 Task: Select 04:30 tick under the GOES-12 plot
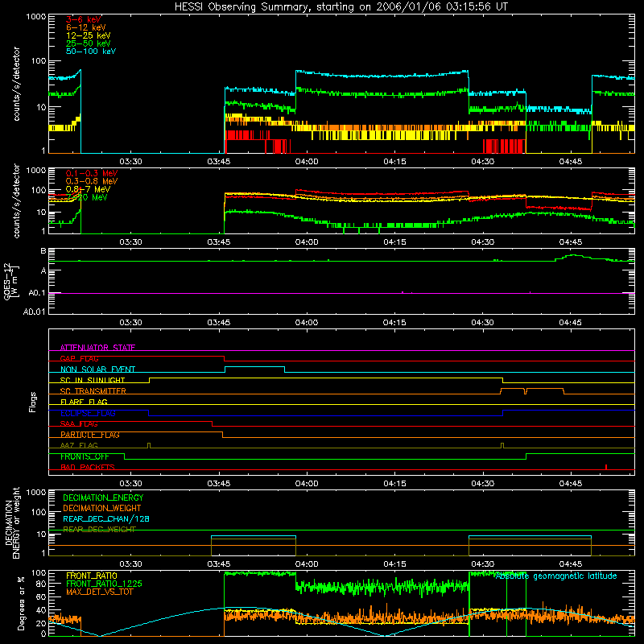point(482,323)
